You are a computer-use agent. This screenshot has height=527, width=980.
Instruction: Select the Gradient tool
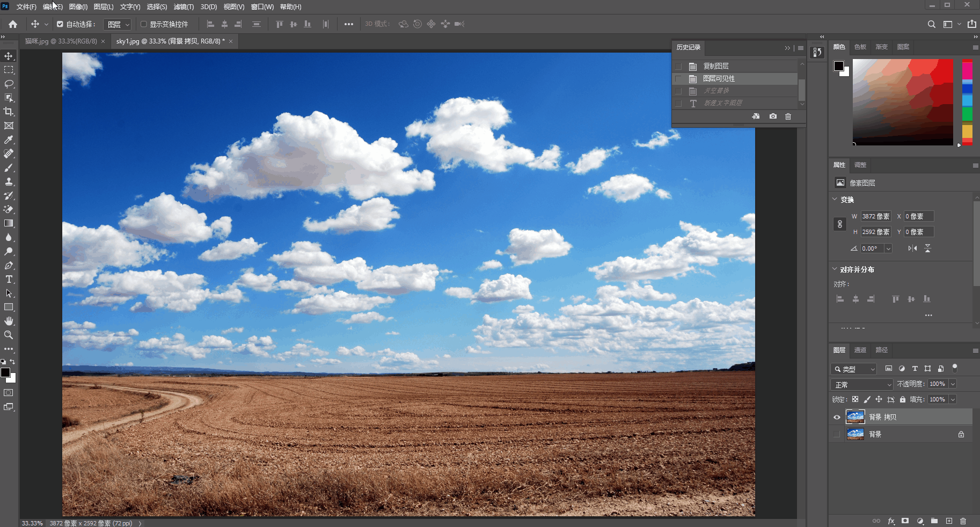[9, 223]
